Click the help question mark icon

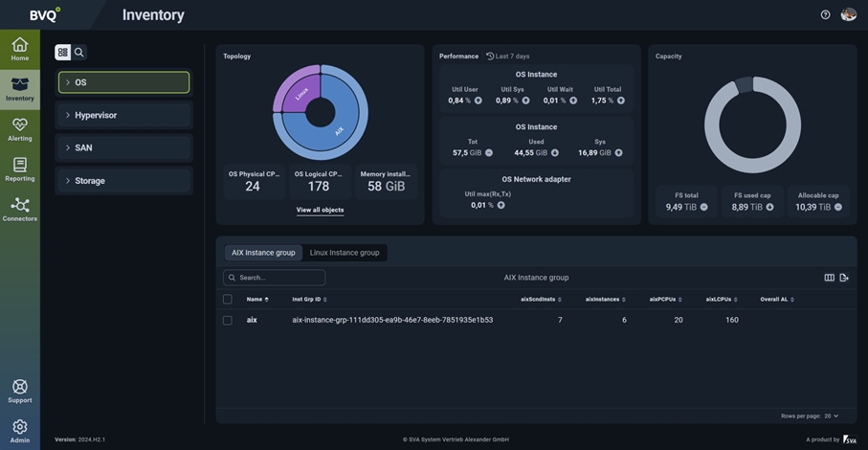click(x=825, y=14)
